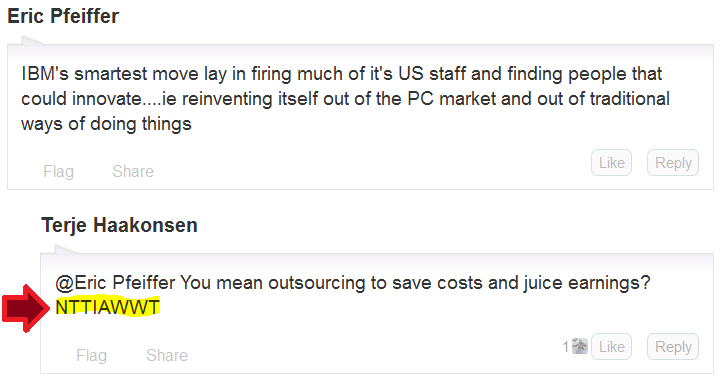
Task: Like Eric Pfeiffer's IBM comment
Action: pyautogui.click(x=611, y=163)
